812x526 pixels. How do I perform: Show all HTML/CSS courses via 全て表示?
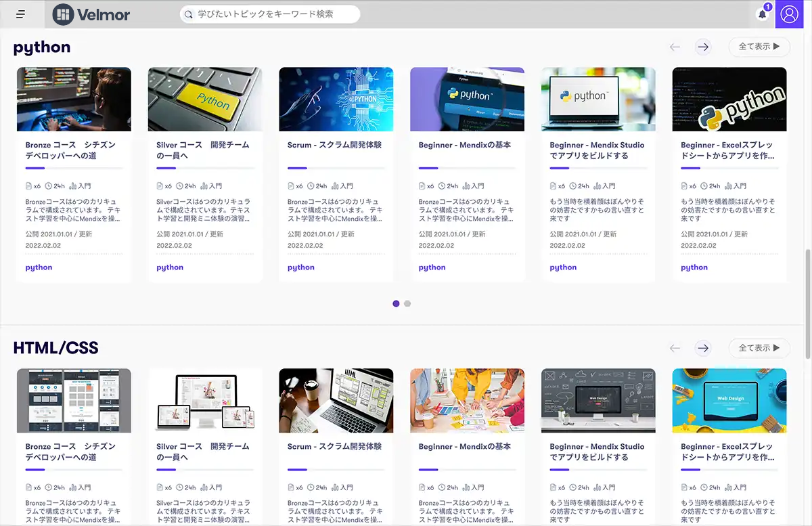tap(759, 348)
